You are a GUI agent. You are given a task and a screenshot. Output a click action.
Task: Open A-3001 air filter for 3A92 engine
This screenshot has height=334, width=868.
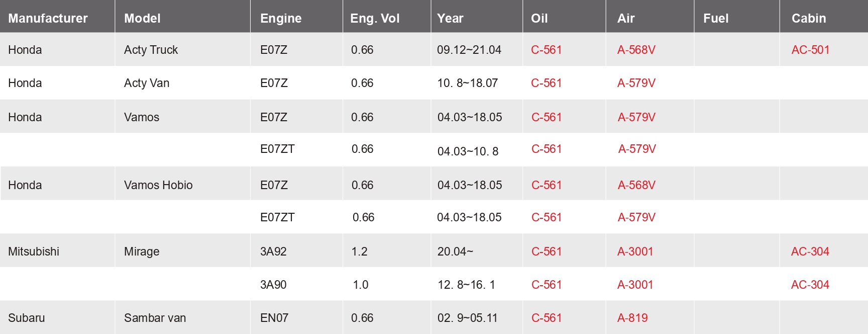[635, 252]
